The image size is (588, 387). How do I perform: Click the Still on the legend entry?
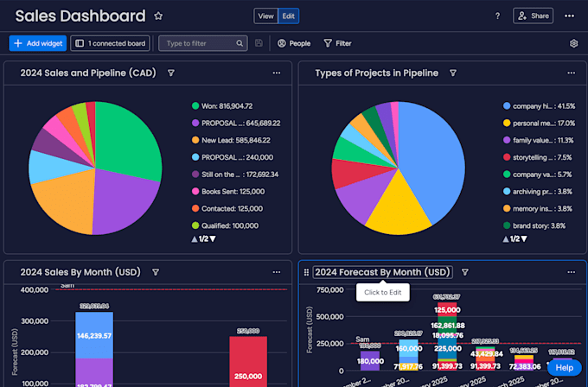[x=235, y=174]
